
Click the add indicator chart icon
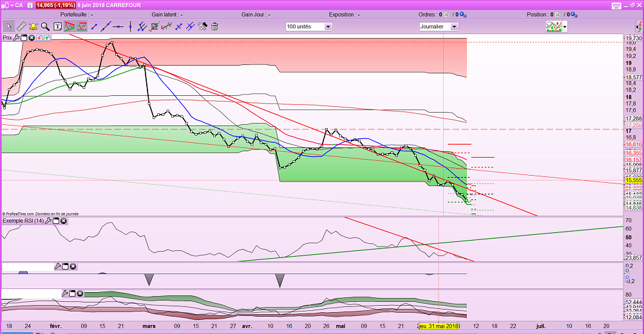[x=553, y=26]
